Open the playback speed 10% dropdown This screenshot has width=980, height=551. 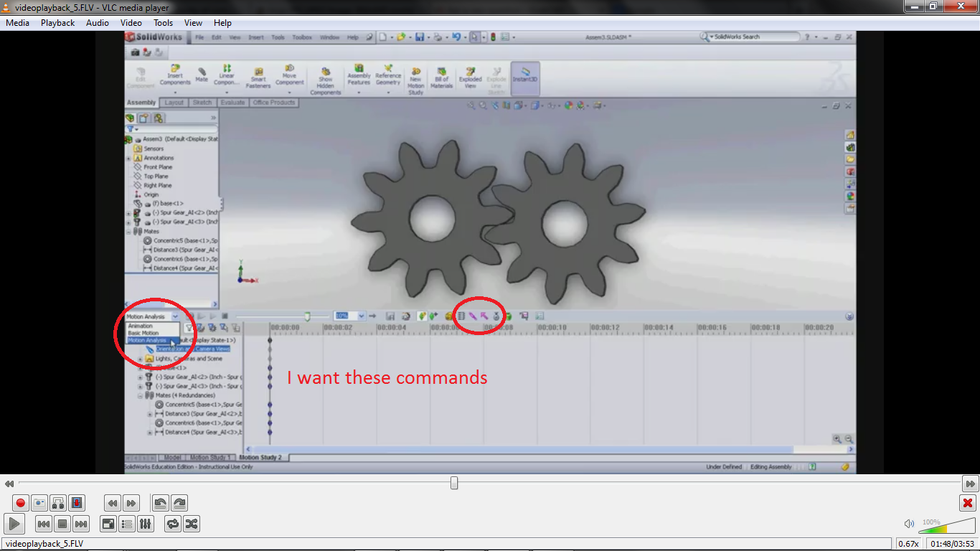(362, 316)
